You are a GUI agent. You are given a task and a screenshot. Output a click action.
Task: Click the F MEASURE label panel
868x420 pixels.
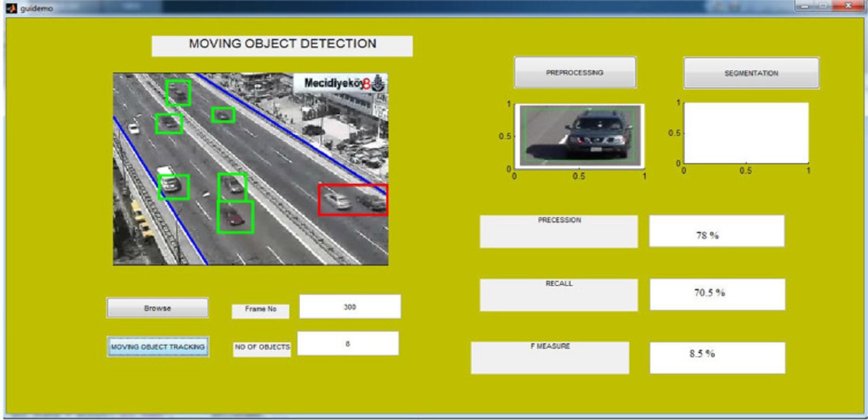coord(550,358)
